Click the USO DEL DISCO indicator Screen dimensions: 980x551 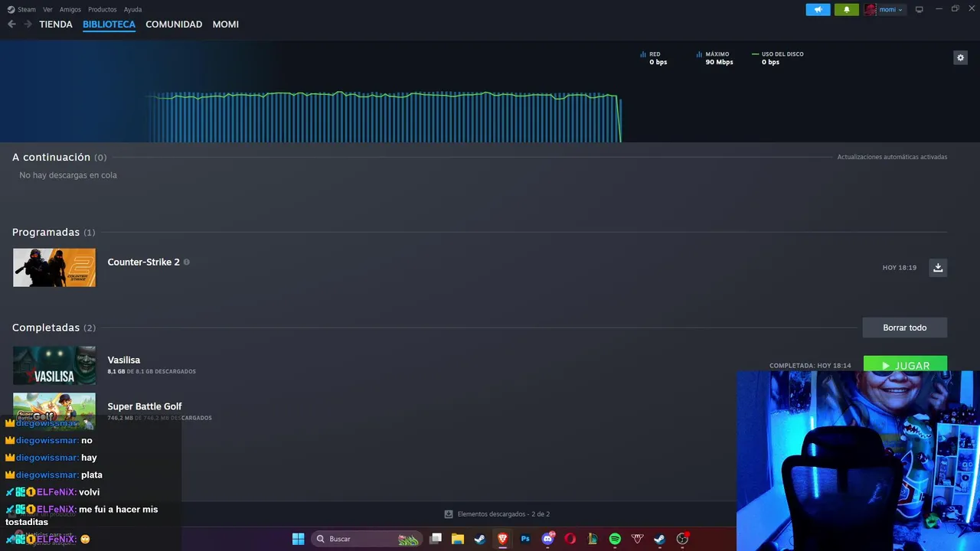(x=778, y=58)
